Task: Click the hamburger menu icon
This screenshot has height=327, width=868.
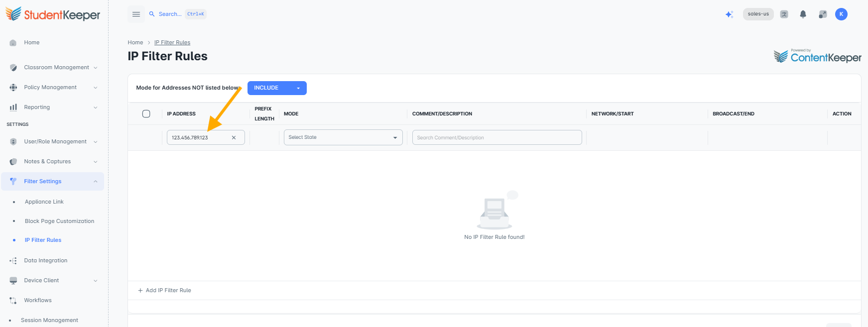Action: [136, 14]
